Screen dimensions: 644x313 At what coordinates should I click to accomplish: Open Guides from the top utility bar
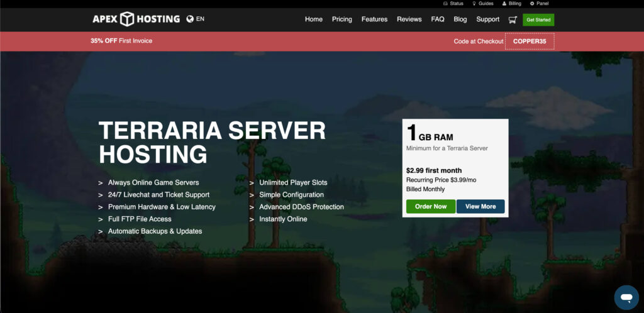pos(482,4)
